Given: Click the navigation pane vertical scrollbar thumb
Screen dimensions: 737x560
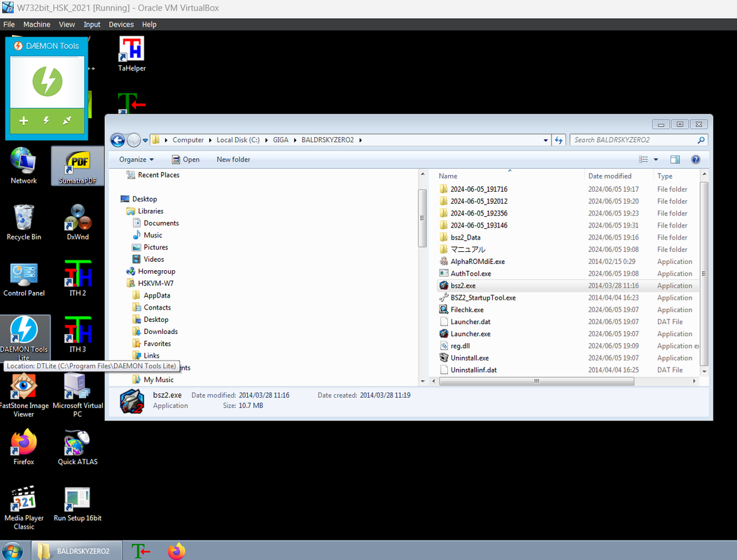Looking at the screenshot, I should (422, 218).
